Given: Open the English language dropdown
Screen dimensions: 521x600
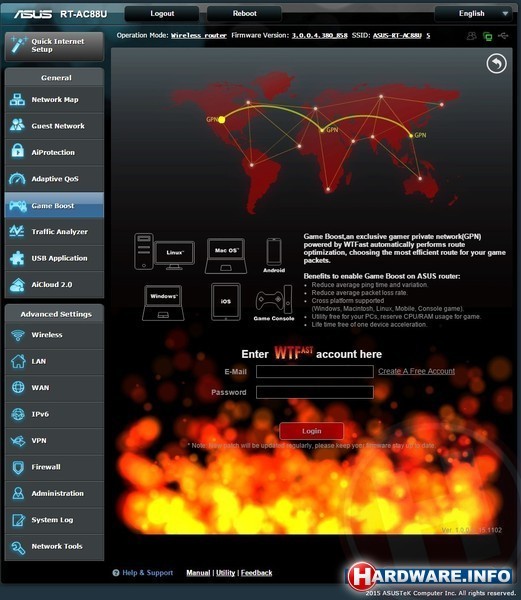Looking at the screenshot, I should tap(476, 13).
